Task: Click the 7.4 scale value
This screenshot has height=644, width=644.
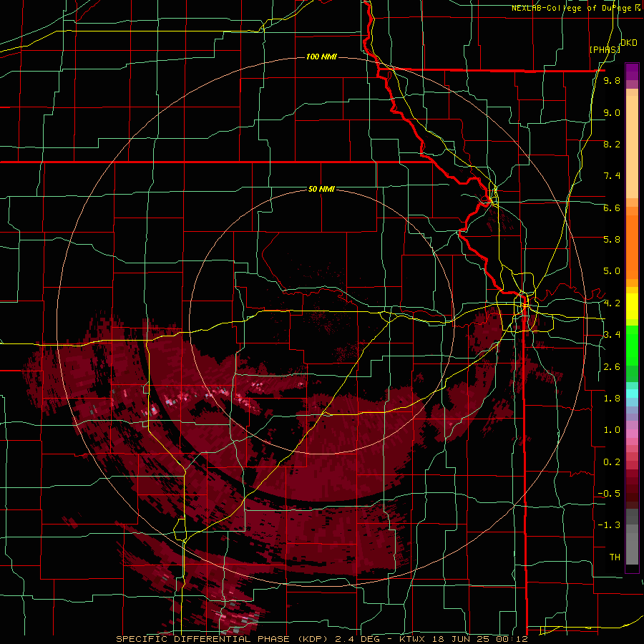Action: click(612, 176)
